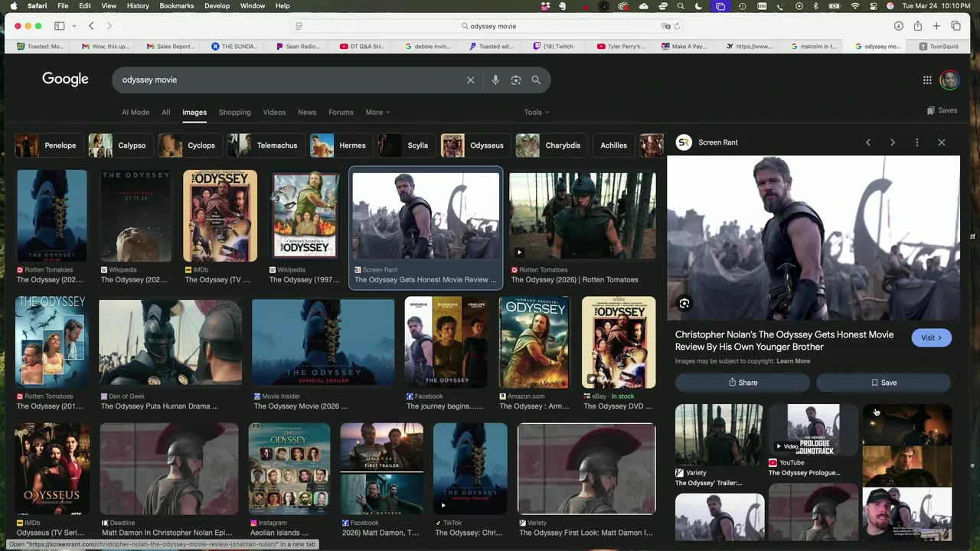Open the Google apps grid
This screenshot has height=551, width=980.
click(x=927, y=80)
